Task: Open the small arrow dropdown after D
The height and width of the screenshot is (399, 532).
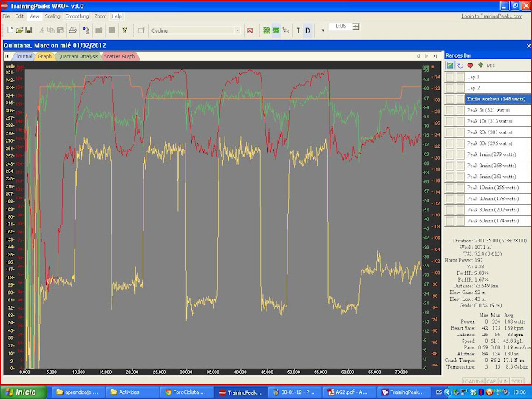Action: point(323,30)
